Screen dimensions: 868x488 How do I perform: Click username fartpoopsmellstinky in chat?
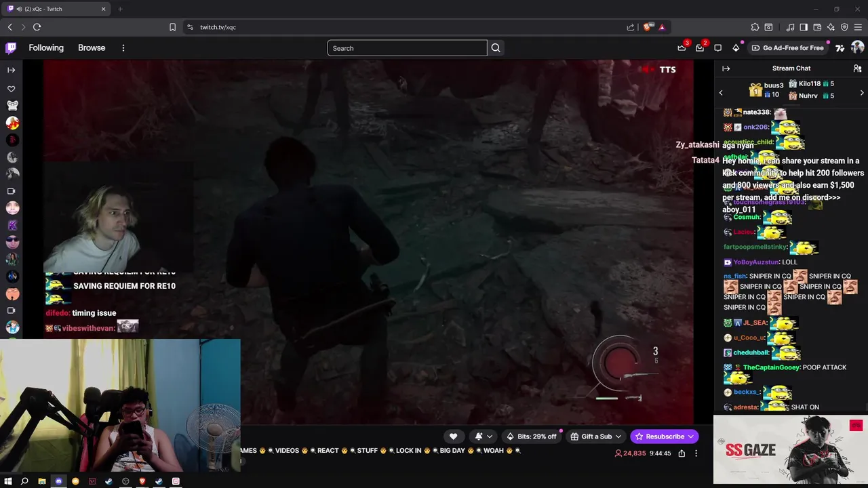755,247
